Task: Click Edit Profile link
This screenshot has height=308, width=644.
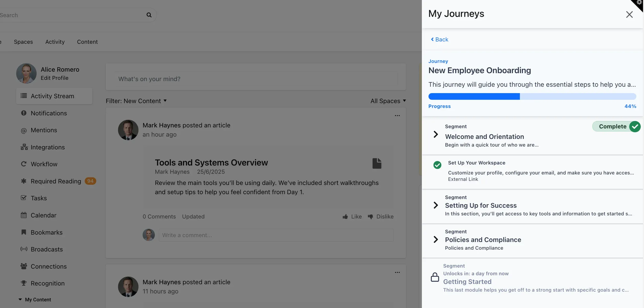Action: [x=55, y=78]
